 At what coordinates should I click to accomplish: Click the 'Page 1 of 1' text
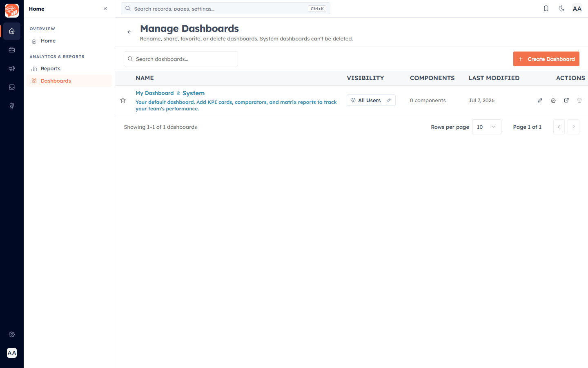coord(527,127)
